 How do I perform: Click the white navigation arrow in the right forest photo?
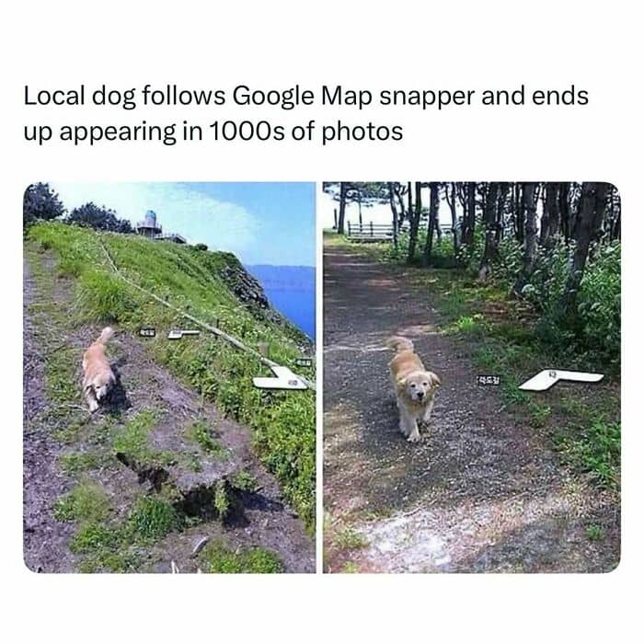(561, 379)
